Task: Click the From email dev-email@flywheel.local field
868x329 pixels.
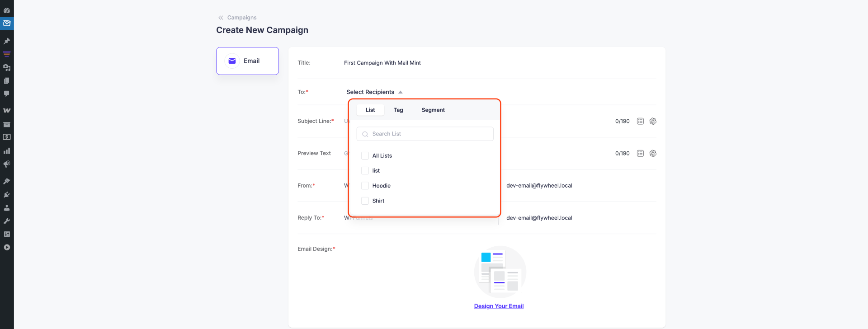Action: (539, 186)
